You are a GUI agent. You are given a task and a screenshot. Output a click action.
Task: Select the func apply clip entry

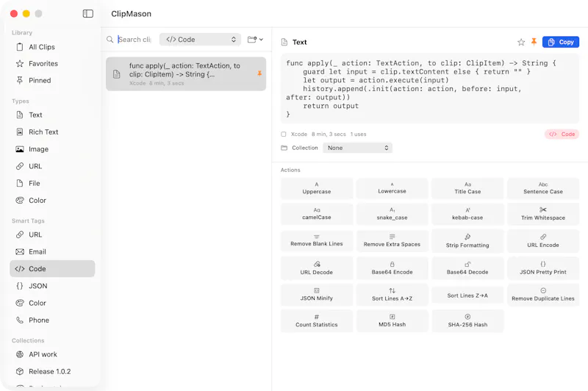pos(186,73)
